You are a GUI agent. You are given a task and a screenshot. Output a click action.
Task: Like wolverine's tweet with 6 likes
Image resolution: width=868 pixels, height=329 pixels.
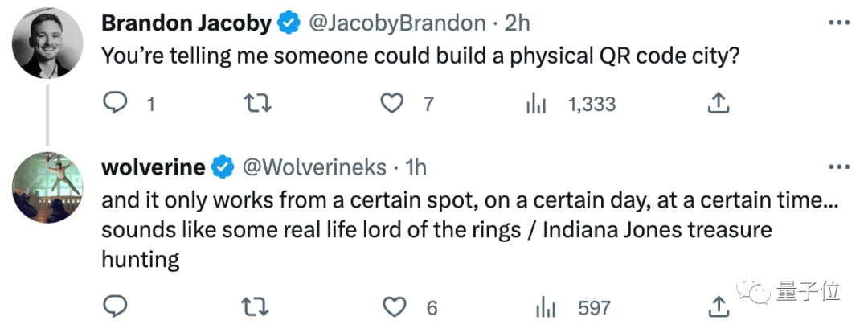pos(394,307)
